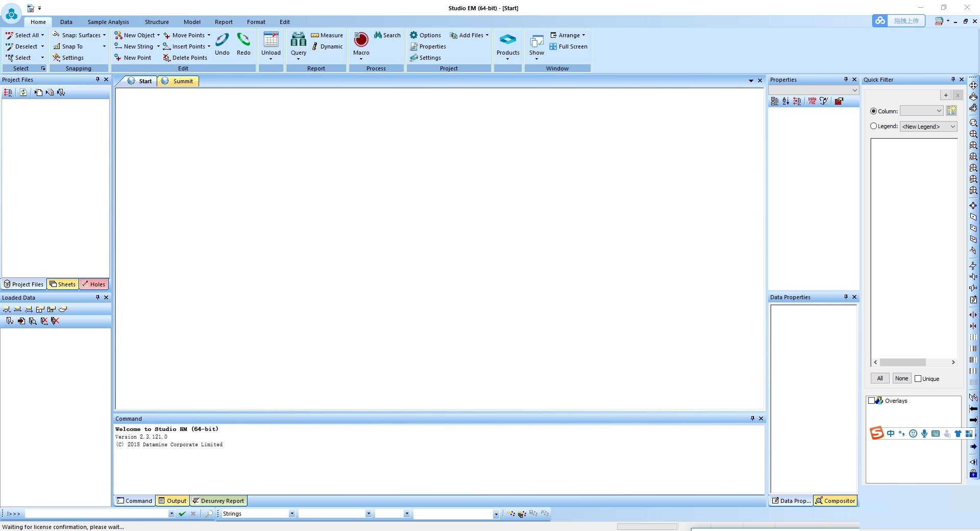Click the Quick Filter horizontal scrollbar thumb

click(x=903, y=362)
